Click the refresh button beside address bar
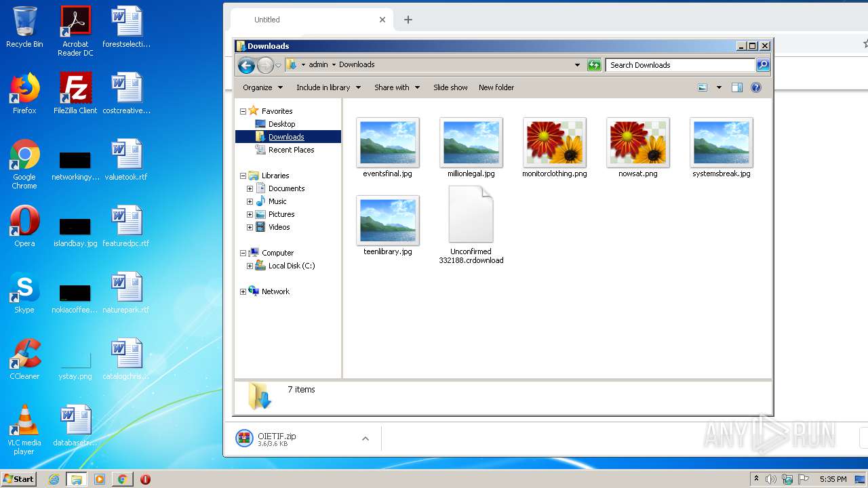The image size is (868, 488). 594,65
